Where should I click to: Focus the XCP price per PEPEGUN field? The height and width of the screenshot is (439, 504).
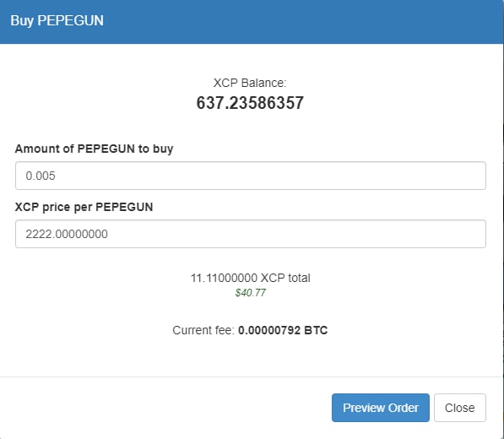(251, 234)
